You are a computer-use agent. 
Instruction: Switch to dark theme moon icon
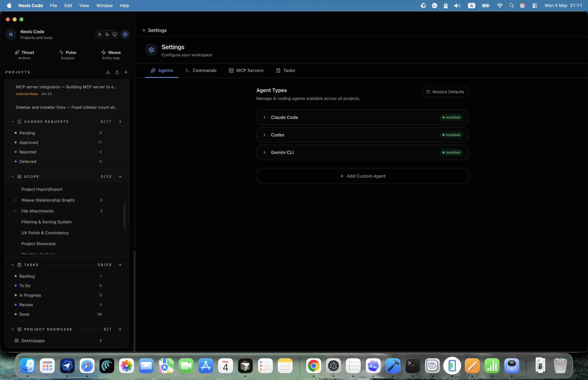(x=107, y=34)
